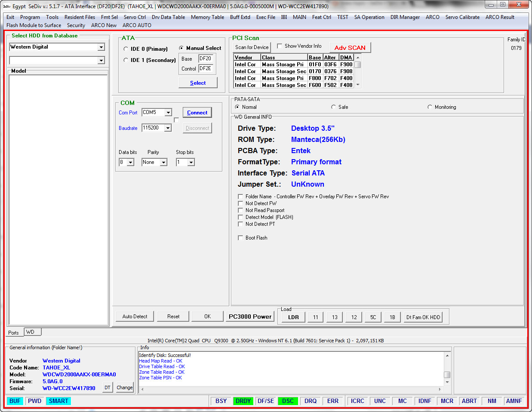Tick the Boot Flash checkbox
This screenshot has height=412, width=532.
point(240,238)
